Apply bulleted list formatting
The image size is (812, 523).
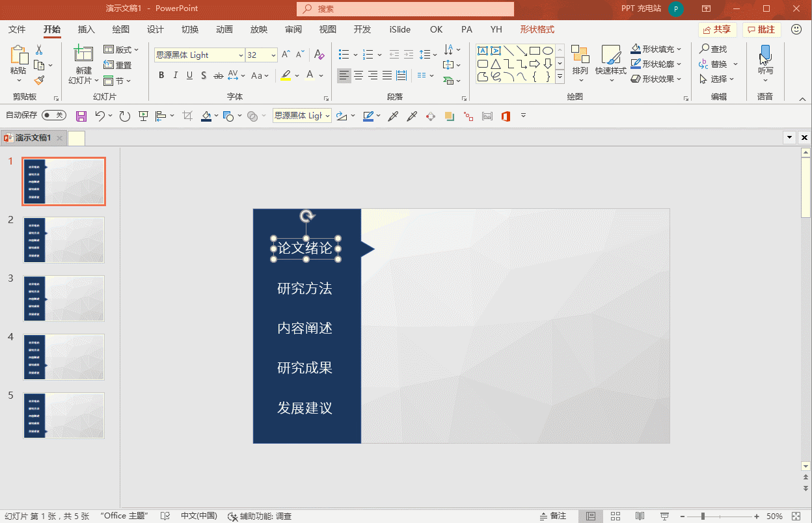click(344, 55)
